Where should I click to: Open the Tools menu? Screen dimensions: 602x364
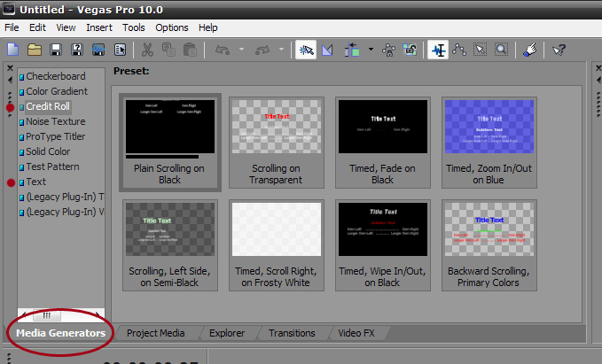tap(134, 27)
